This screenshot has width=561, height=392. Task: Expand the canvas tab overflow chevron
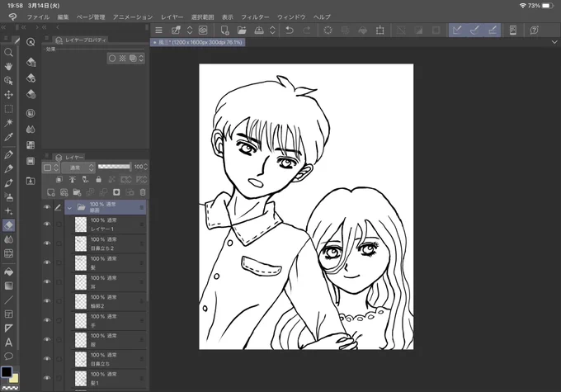(x=554, y=42)
